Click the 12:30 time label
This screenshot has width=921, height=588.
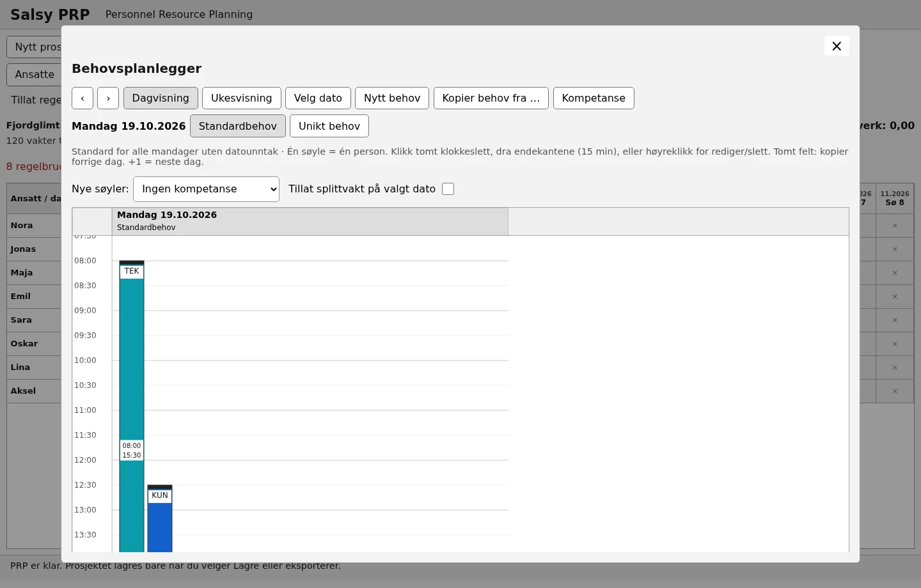click(85, 485)
